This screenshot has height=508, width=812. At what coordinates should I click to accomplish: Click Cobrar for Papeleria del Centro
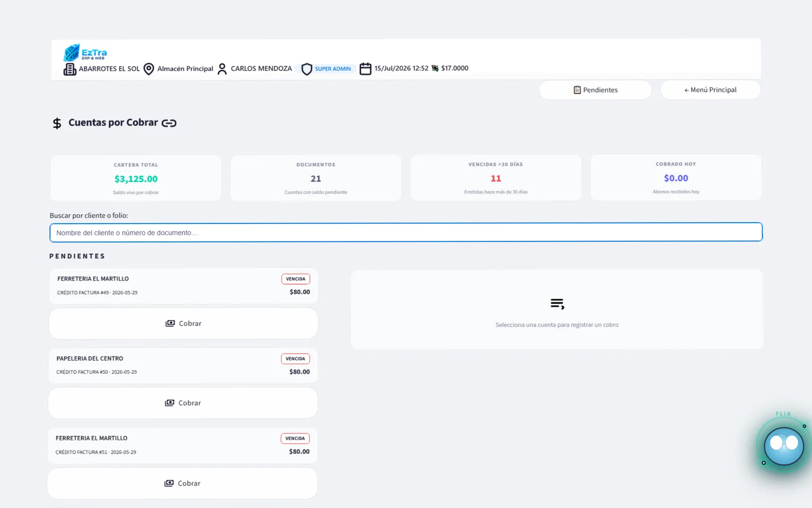183,403
